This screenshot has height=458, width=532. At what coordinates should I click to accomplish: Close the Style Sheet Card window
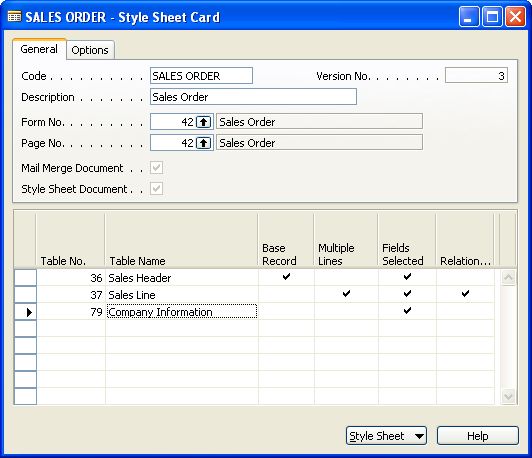tap(515, 16)
